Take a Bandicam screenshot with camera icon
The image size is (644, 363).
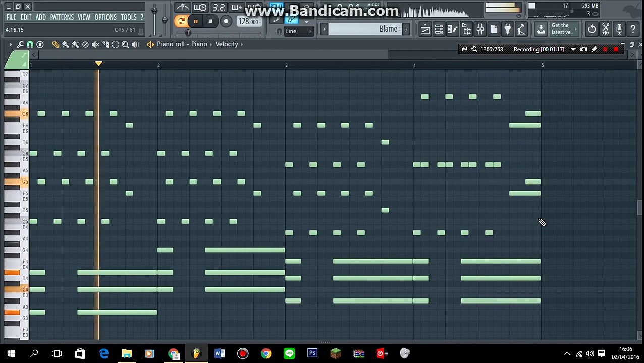coord(584,49)
